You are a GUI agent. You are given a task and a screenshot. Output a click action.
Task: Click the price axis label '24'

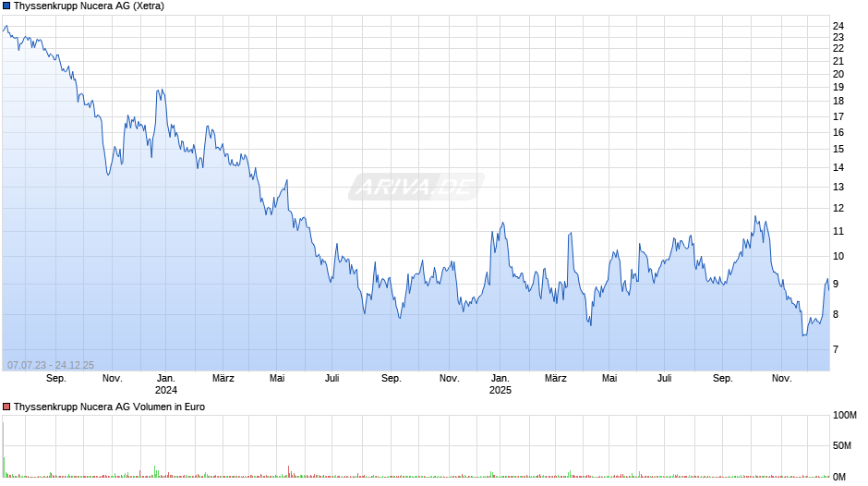click(838, 26)
